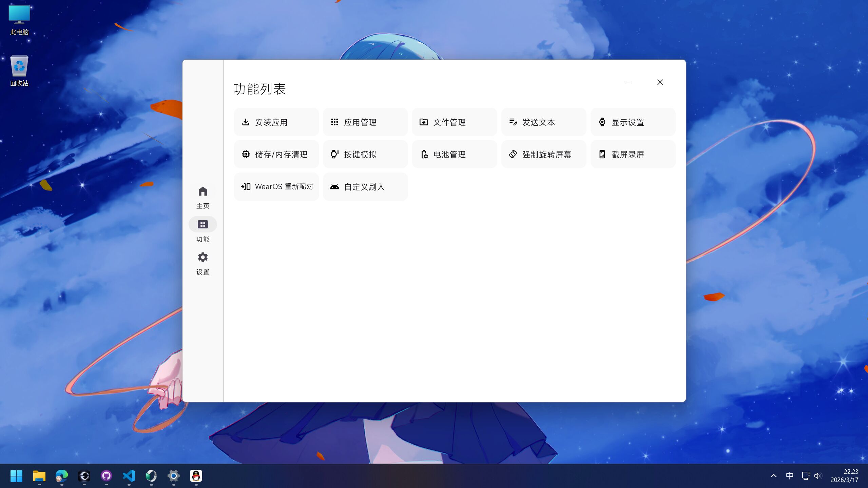Toggle the 中 input method indicator
The image size is (868, 488).
click(x=789, y=476)
